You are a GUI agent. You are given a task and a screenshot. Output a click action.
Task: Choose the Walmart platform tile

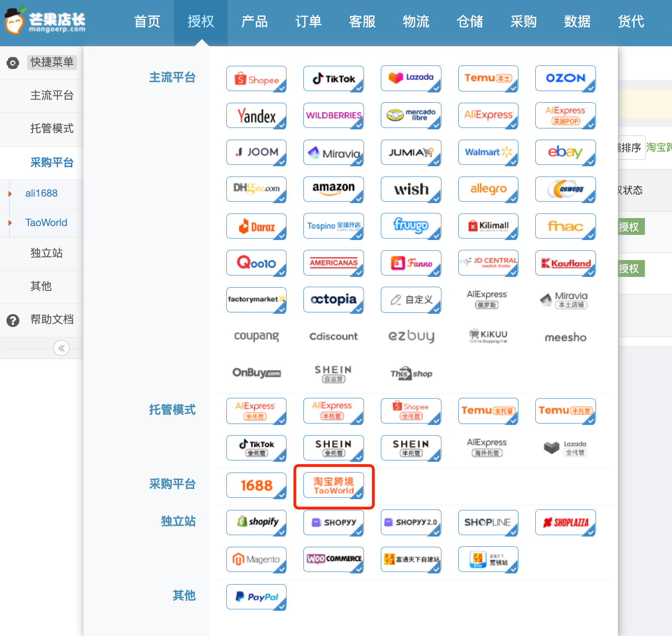tap(488, 153)
